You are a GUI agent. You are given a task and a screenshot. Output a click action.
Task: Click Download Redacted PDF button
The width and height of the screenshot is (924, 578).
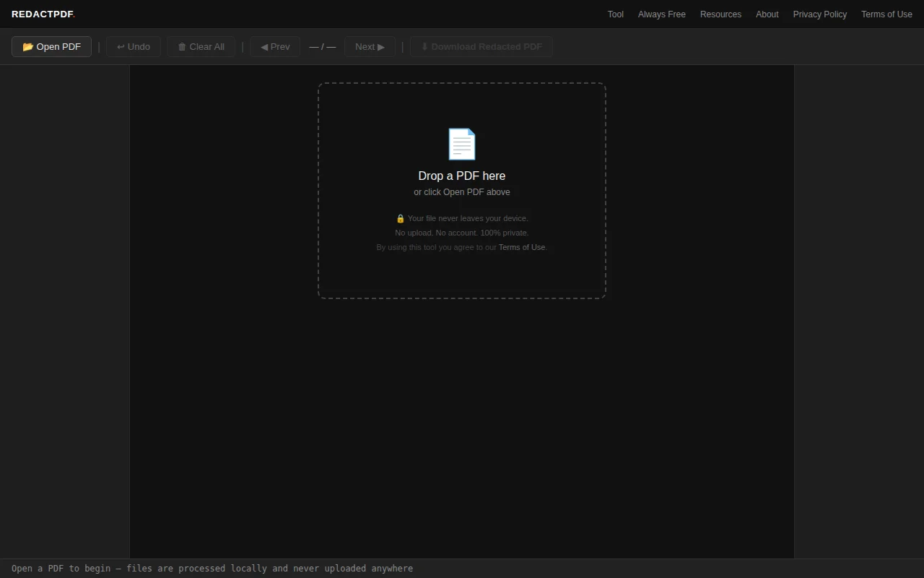click(x=481, y=46)
